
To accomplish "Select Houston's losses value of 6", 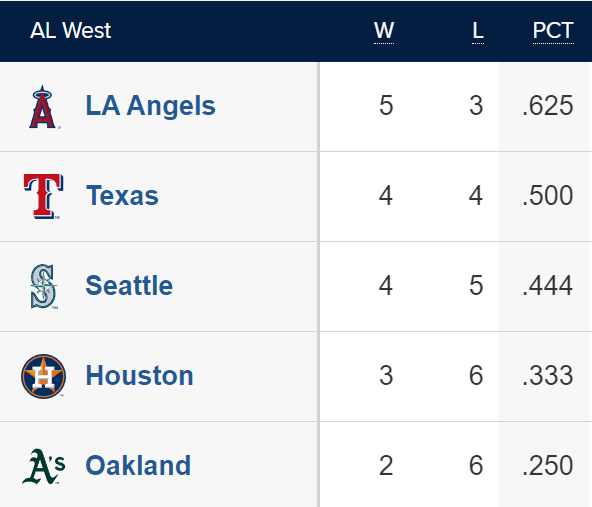I will coord(476,376).
